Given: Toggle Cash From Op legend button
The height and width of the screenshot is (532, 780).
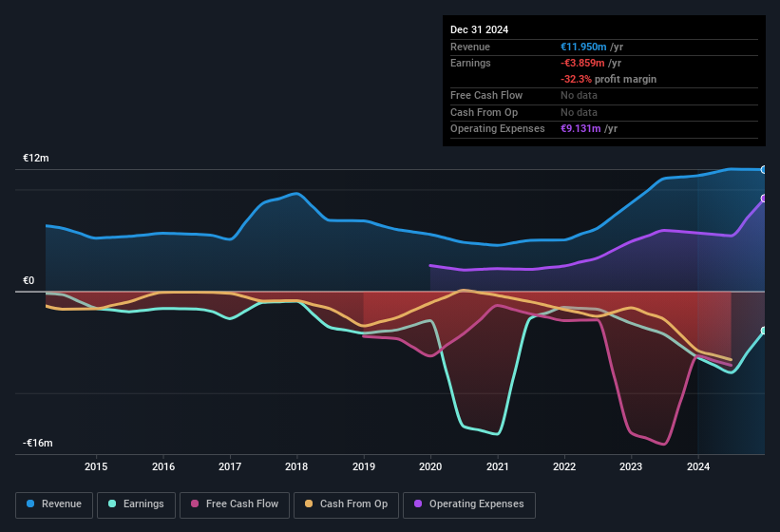Looking at the screenshot, I should pos(345,504).
